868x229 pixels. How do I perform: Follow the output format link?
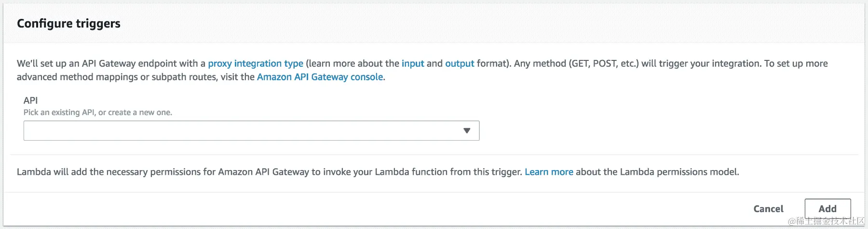(x=460, y=63)
